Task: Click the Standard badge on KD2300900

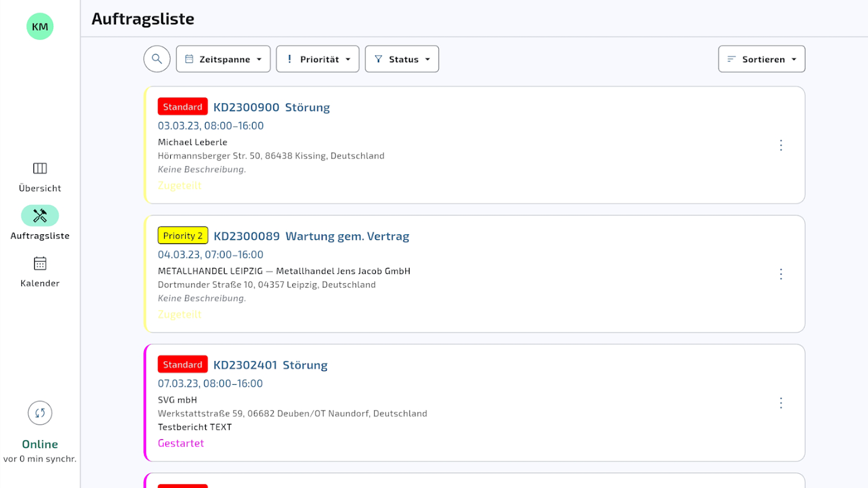Action: (x=183, y=107)
